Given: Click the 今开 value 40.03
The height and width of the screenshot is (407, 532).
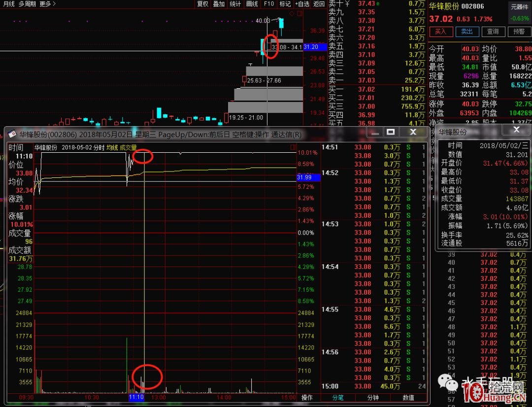Looking at the screenshot, I should (x=470, y=49).
